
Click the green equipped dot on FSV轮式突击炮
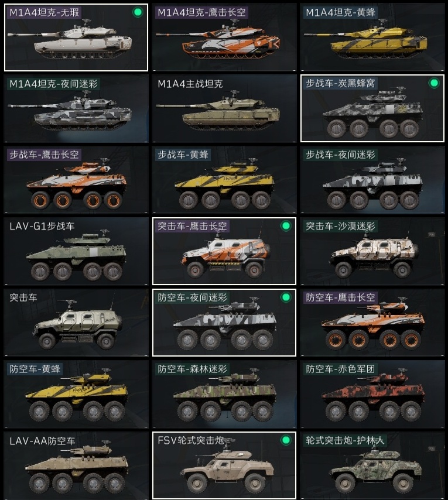coord(286,440)
